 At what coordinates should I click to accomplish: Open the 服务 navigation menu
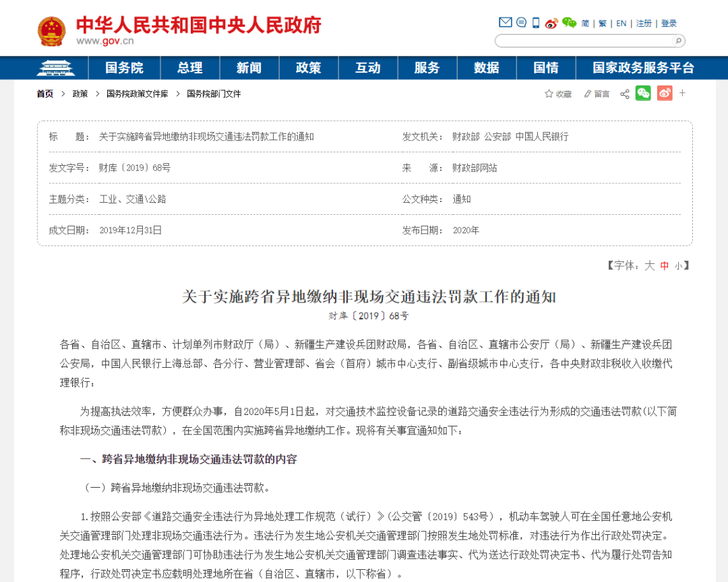427,68
